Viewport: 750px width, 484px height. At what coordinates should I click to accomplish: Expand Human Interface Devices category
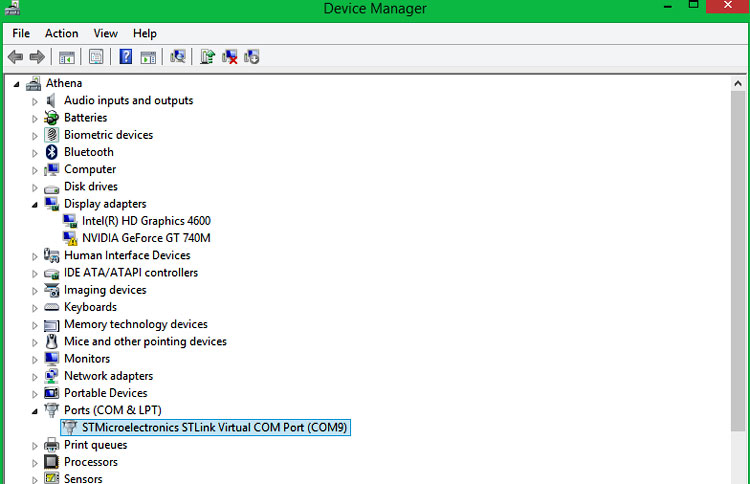34,256
